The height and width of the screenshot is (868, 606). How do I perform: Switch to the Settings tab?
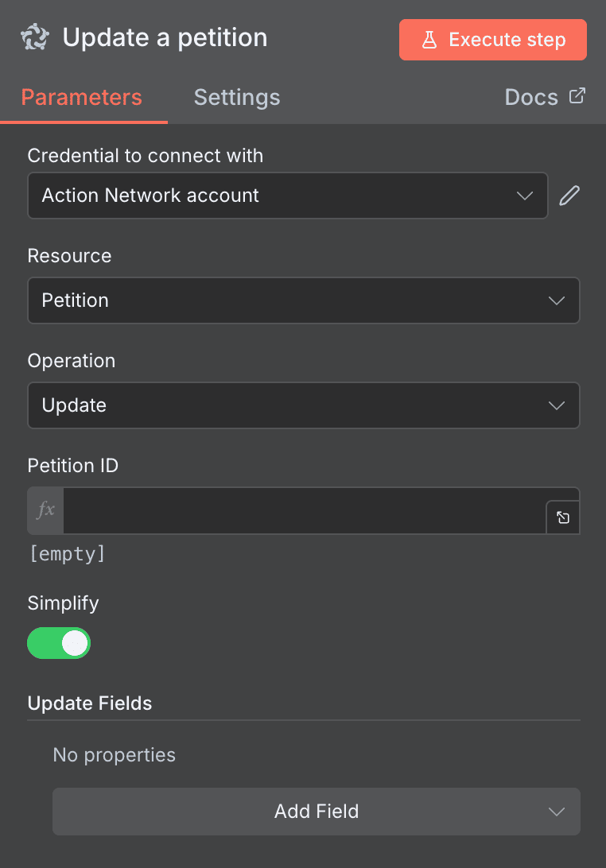pos(237,97)
